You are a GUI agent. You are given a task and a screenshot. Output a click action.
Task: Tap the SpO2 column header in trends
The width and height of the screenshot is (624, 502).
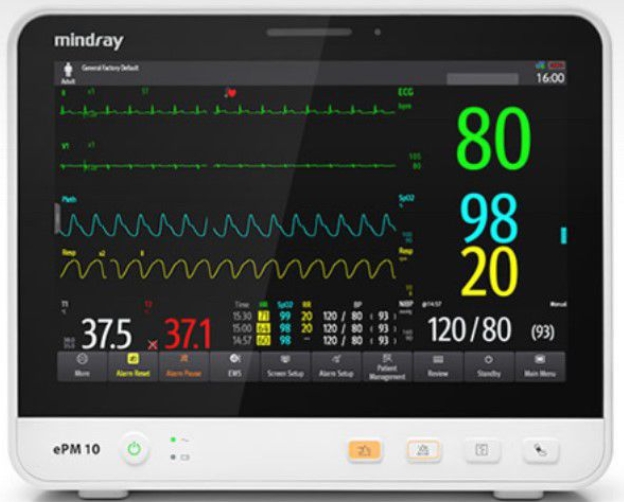pos(285,305)
